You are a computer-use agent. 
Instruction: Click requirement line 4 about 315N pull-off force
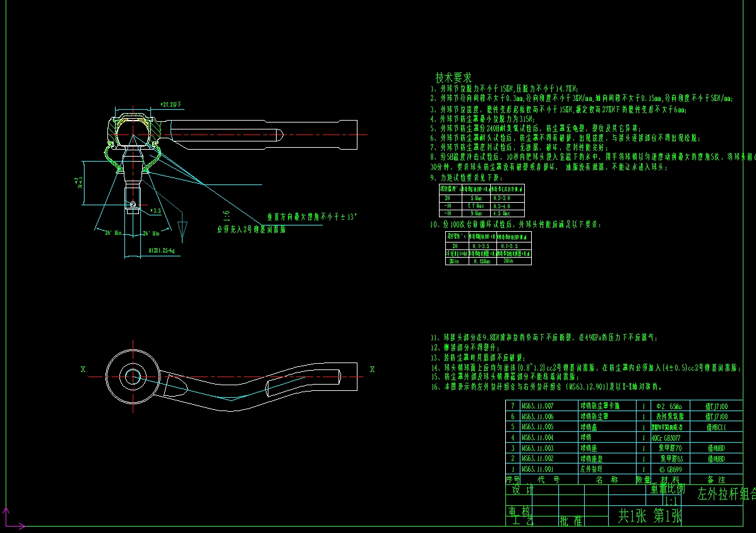[x=483, y=119]
